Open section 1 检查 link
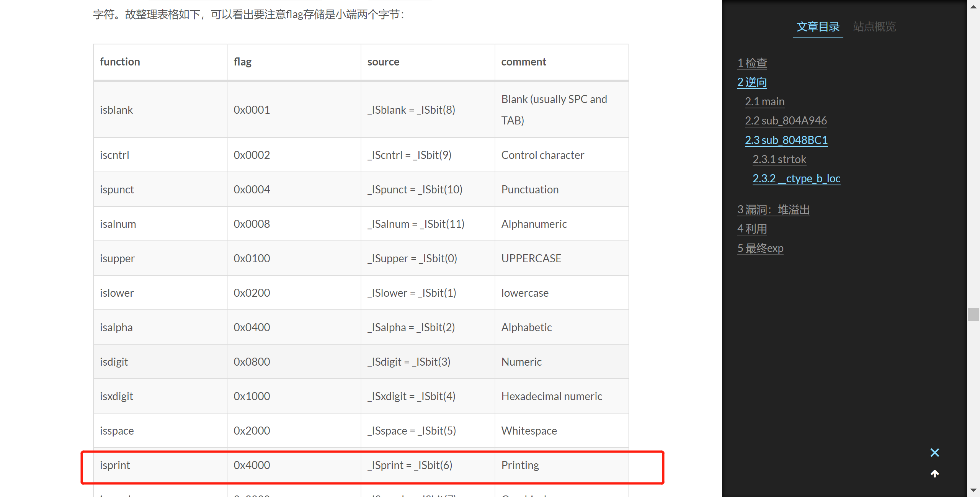The height and width of the screenshot is (497, 980). 752,63
